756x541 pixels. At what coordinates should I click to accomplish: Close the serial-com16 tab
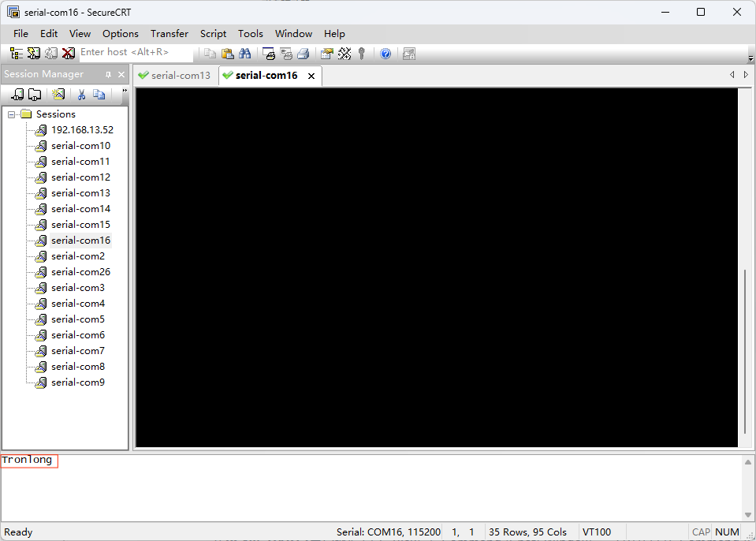coord(311,76)
